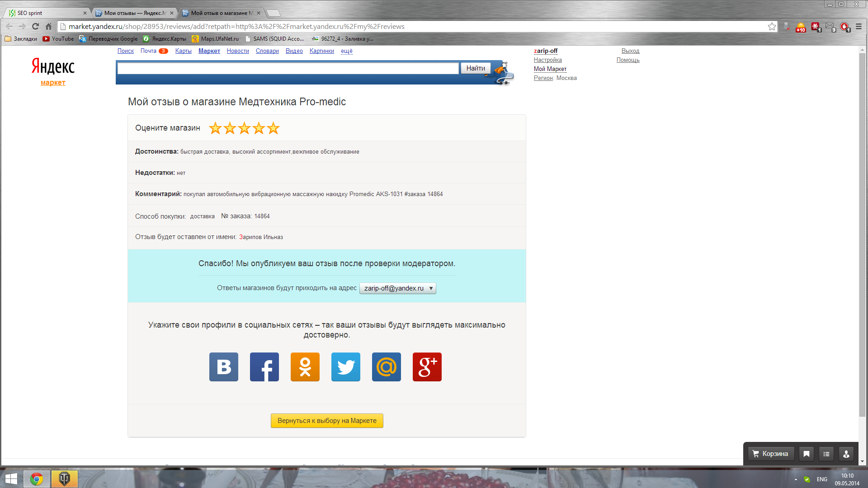This screenshot has height=488, width=868.
Task: Click the bookmark star in address bar
Action: tap(772, 27)
